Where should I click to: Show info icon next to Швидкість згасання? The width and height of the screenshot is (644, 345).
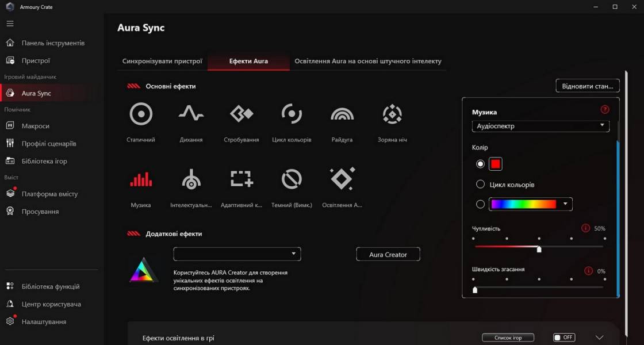[x=589, y=271]
